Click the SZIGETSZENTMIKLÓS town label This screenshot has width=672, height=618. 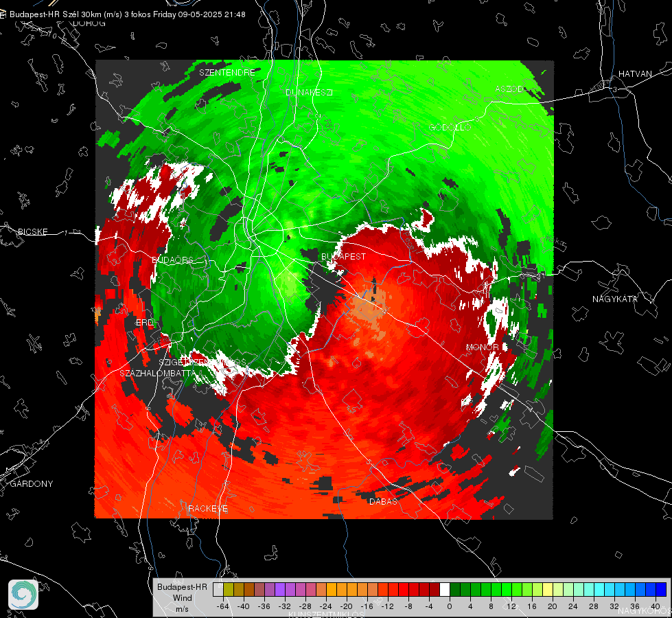coord(202,363)
